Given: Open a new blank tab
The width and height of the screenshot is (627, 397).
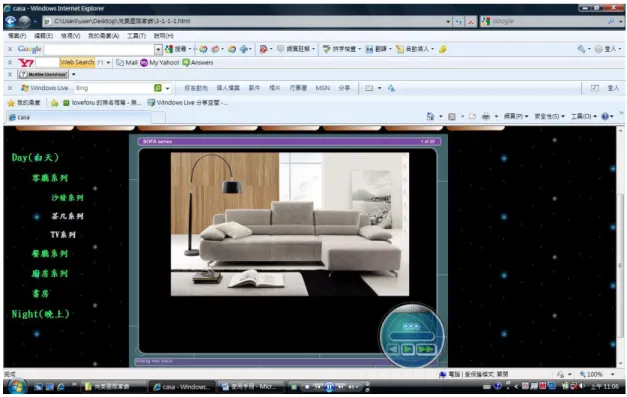Looking at the screenshot, I should pyautogui.click(x=158, y=117).
